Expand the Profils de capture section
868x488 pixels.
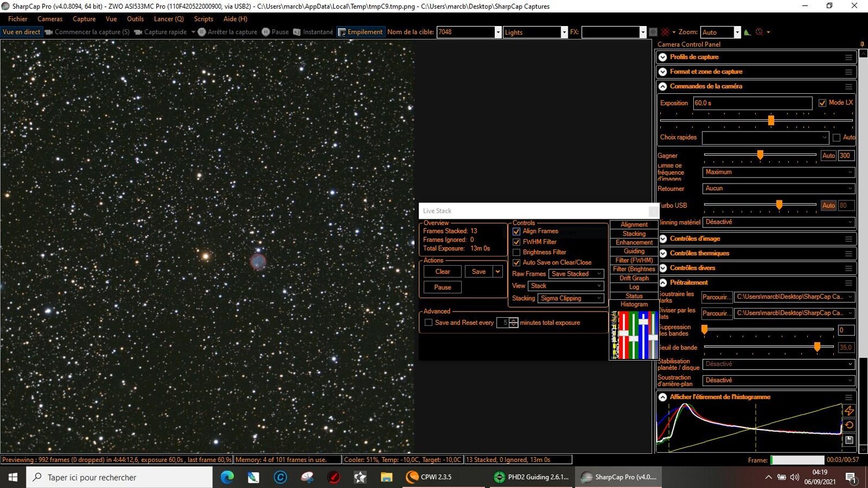pyautogui.click(x=663, y=57)
